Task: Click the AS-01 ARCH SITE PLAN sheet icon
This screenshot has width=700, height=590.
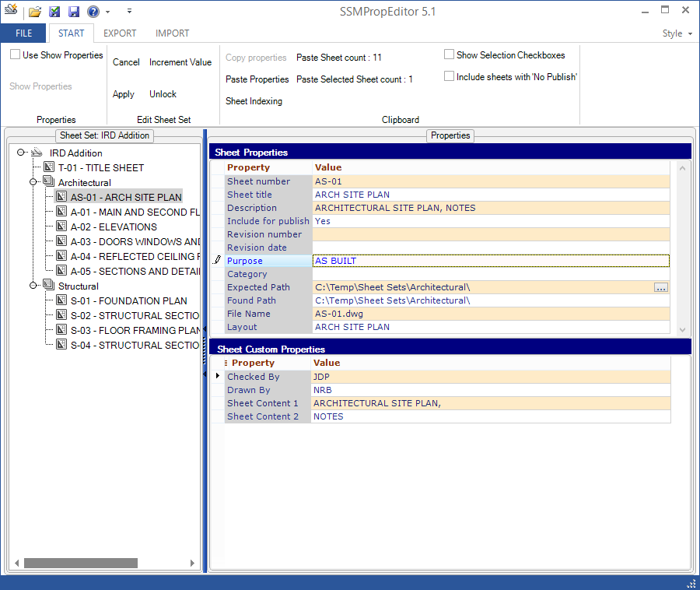Action: (x=61, y=197)
